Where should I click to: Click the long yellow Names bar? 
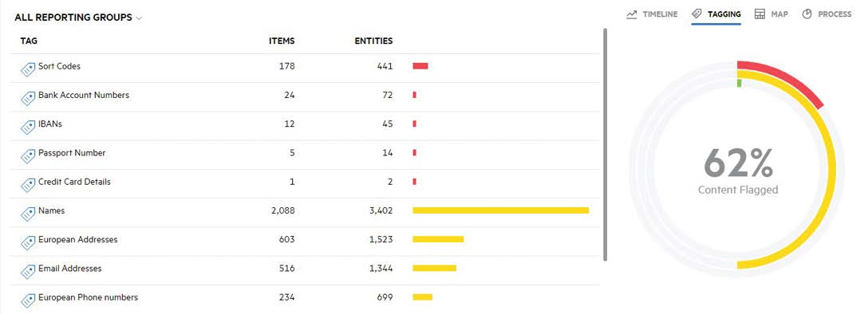pyautogui.click(x=500, y=210)
